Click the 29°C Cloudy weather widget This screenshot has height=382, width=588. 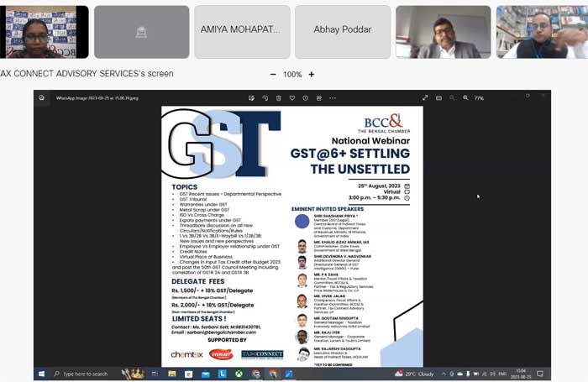pos(414,374)
